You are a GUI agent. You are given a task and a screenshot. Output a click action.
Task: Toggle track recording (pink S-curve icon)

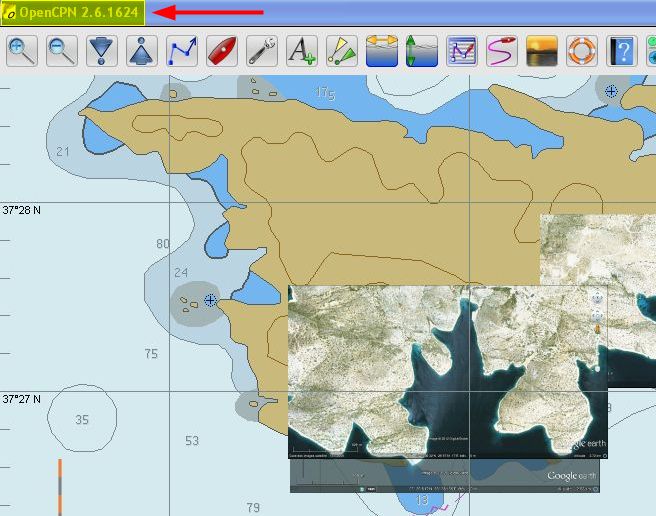tap(502, 51)
